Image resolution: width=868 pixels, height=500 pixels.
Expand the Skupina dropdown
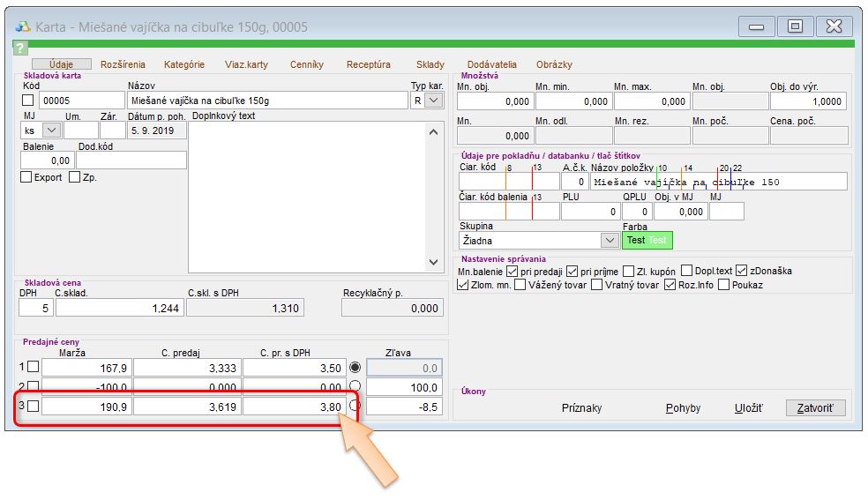609,240
